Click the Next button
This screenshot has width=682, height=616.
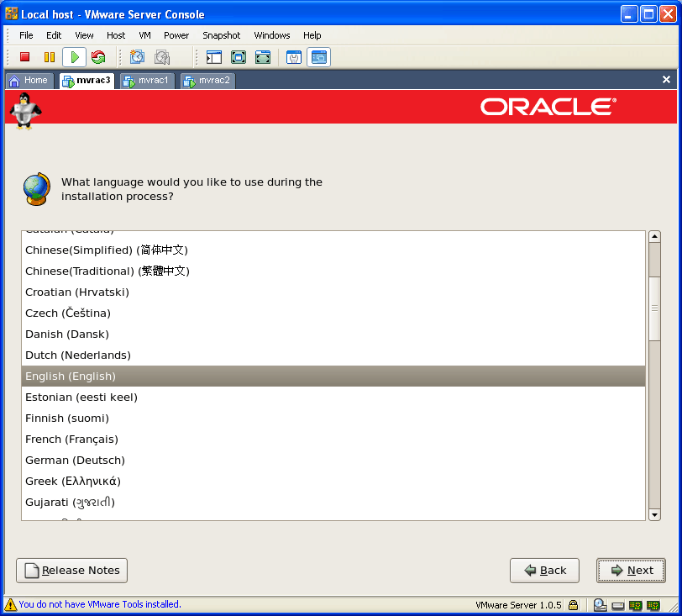click(631, 571)
